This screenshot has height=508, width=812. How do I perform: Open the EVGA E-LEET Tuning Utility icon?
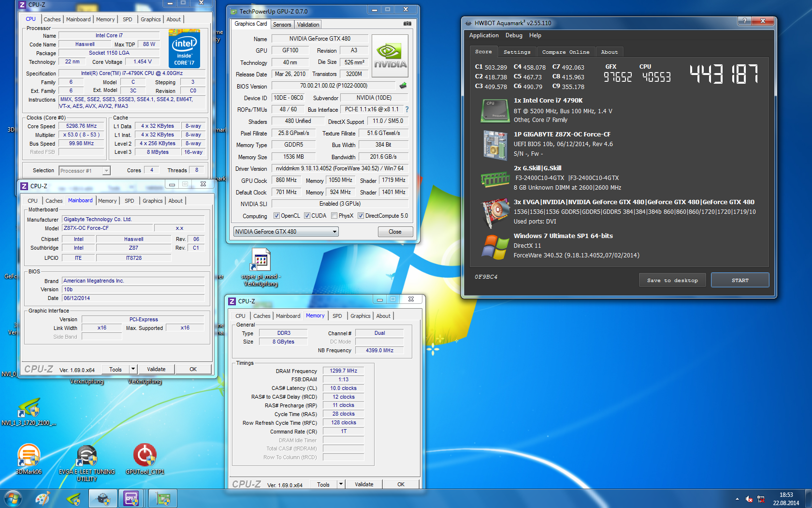87,462
